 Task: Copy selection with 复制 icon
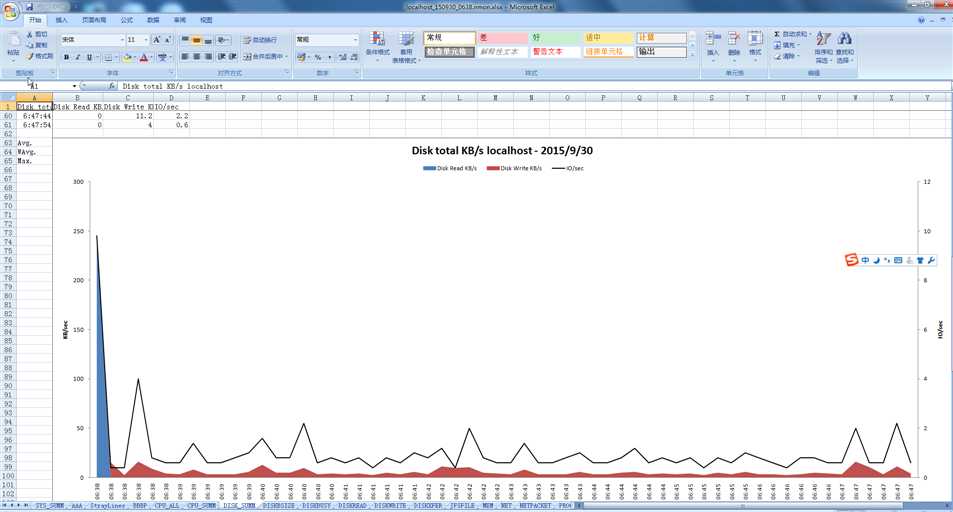point(37,45)
